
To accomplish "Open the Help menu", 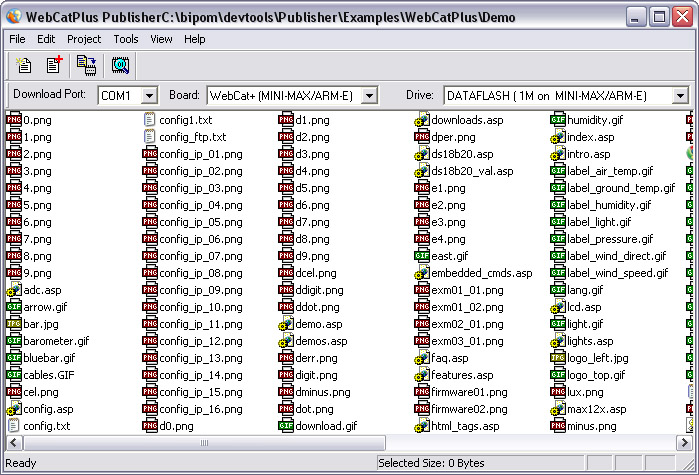I will tap(195, 39).
